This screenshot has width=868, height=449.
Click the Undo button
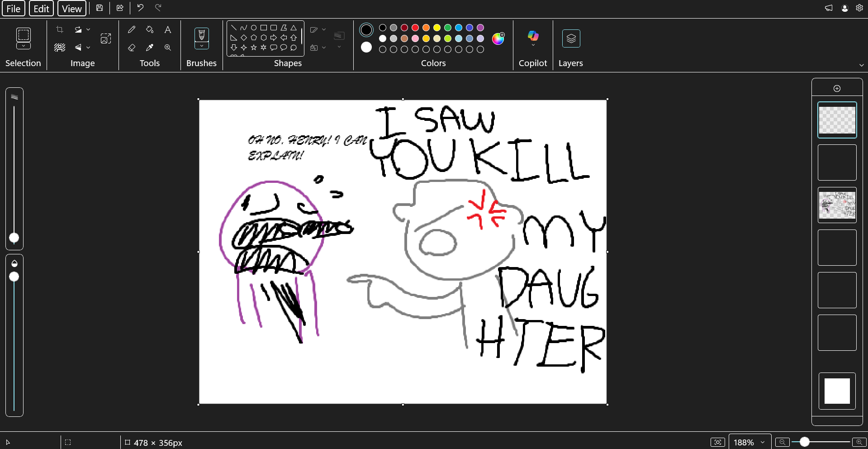click(140, 8)
